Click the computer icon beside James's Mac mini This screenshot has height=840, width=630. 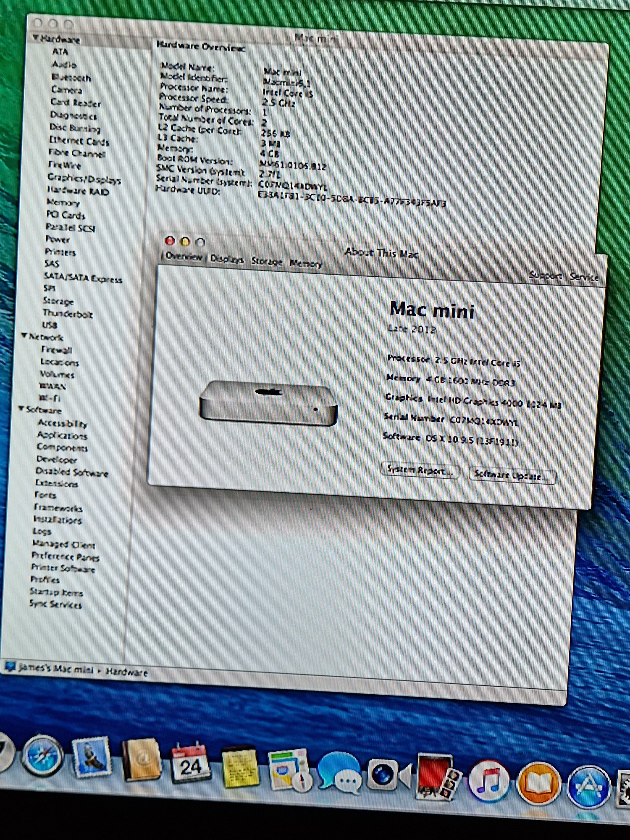10,666
